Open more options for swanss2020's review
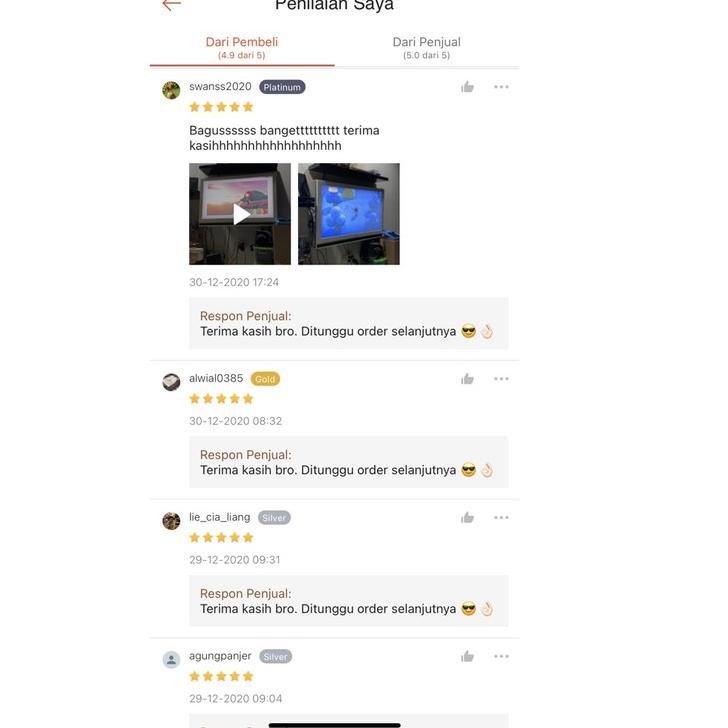 click(x=501, y=87)
